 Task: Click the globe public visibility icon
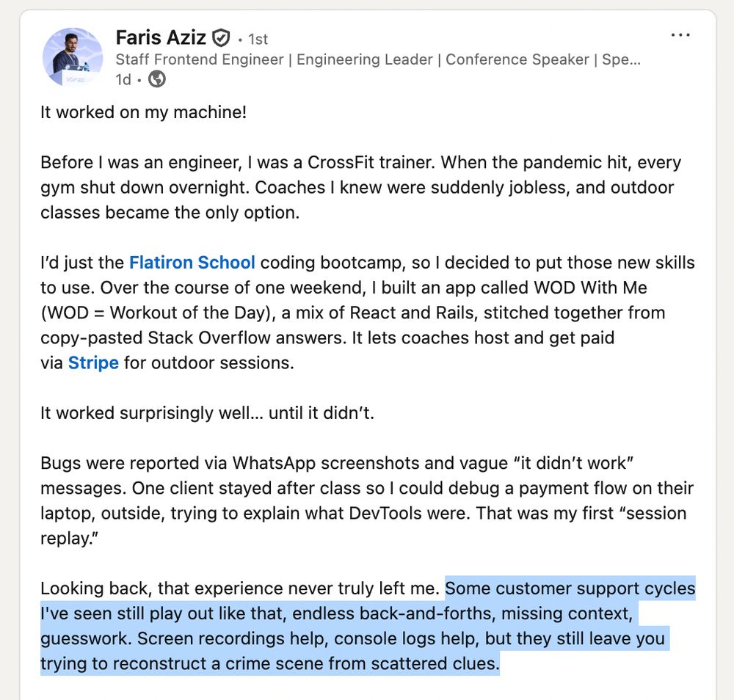157,79
